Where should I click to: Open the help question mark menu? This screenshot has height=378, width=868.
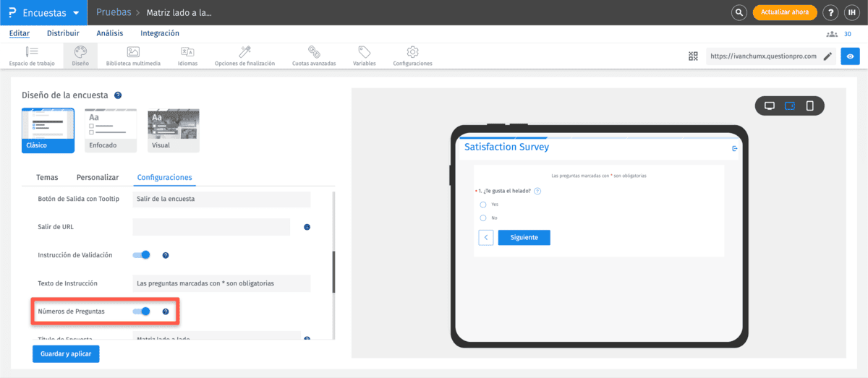pos(830,12)
